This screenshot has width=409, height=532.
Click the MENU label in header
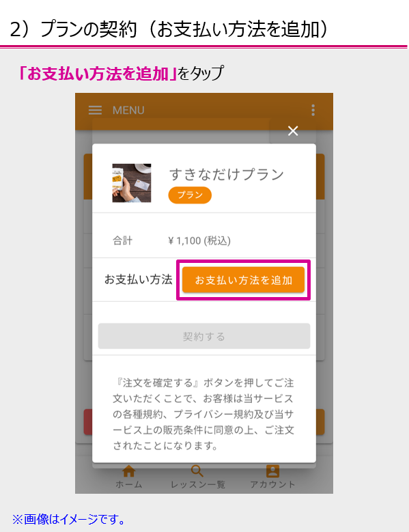pos(128,110)
